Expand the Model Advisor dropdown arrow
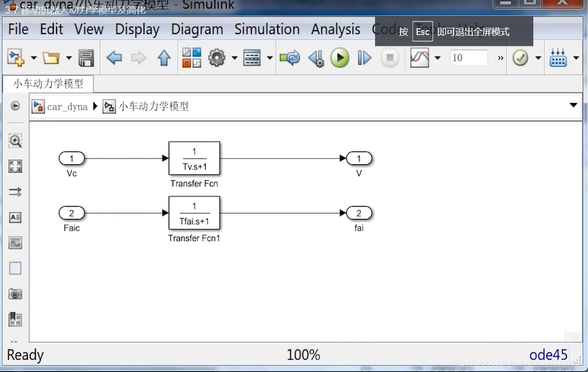This screenshot has height=372, width=588. (x=538, y=58)
